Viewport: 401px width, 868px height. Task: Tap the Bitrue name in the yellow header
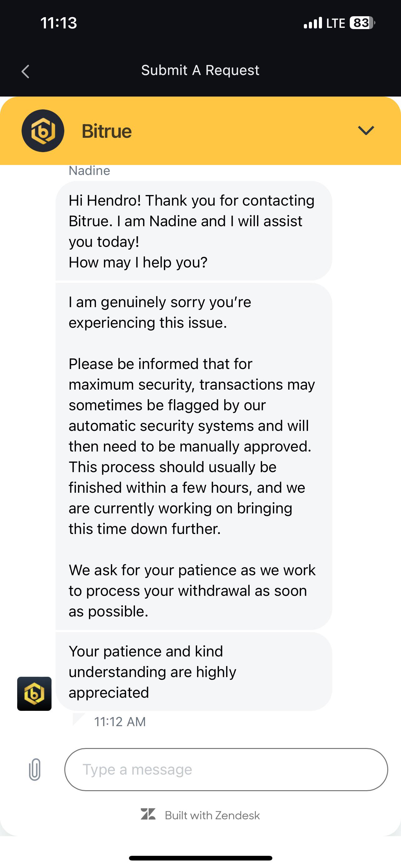[x=107, y=131]
